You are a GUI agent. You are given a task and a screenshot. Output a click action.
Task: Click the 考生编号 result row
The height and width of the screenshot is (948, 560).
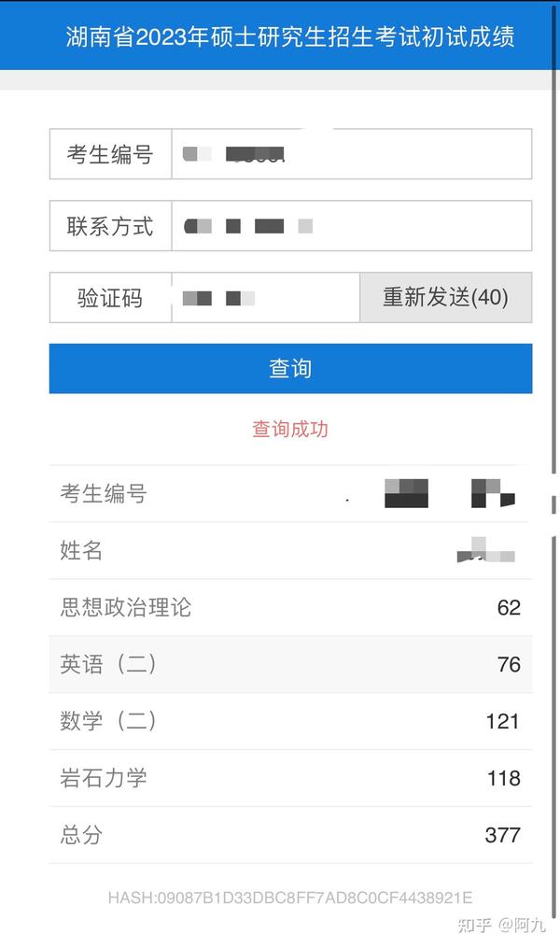pos(290,493)
